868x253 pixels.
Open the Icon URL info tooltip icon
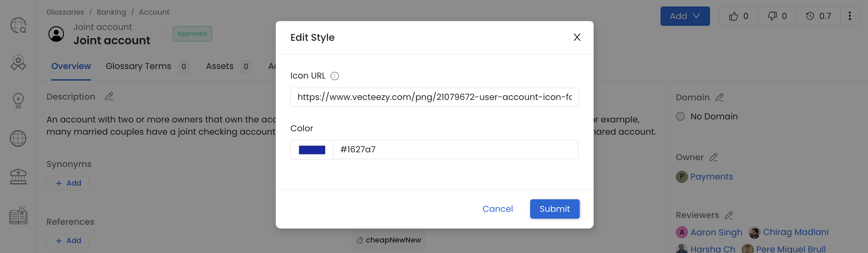coord(334,76)
